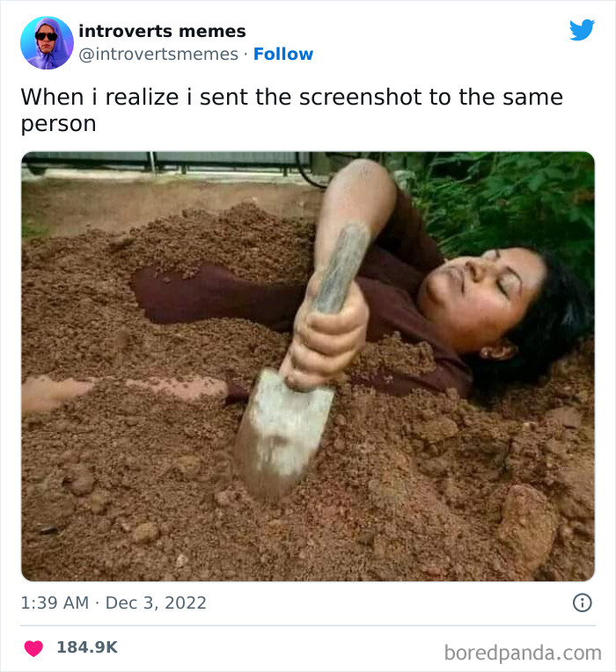Screen dimensions: 616x672
Task: Click the hand gripping the shovel handle
Action: (x=328, y=339)
